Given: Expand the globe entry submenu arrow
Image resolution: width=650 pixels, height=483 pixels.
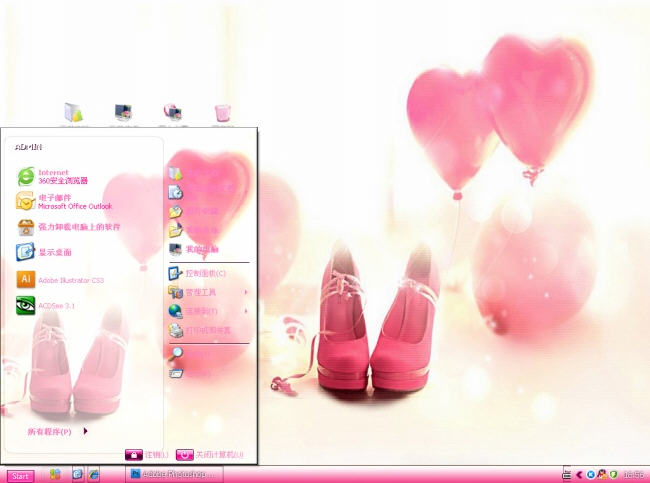Looking at the screenshot, I should coord(246,311).
